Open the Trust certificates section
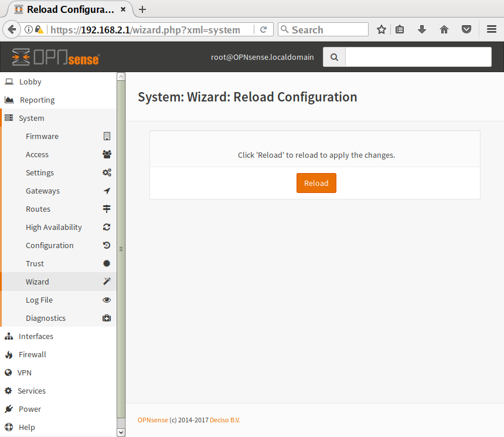The image size is (504, 437). point(35,263)
